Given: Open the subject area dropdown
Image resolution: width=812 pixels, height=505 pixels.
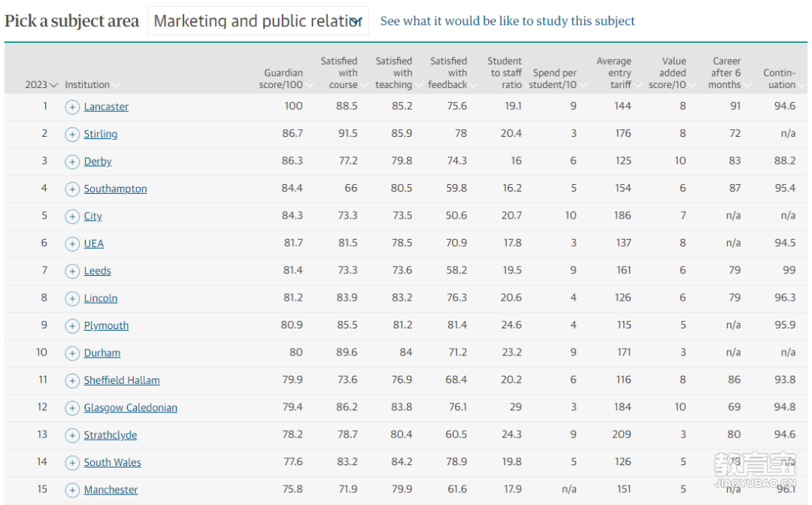Looking at the screenshot, I should [x=258, y=21].
